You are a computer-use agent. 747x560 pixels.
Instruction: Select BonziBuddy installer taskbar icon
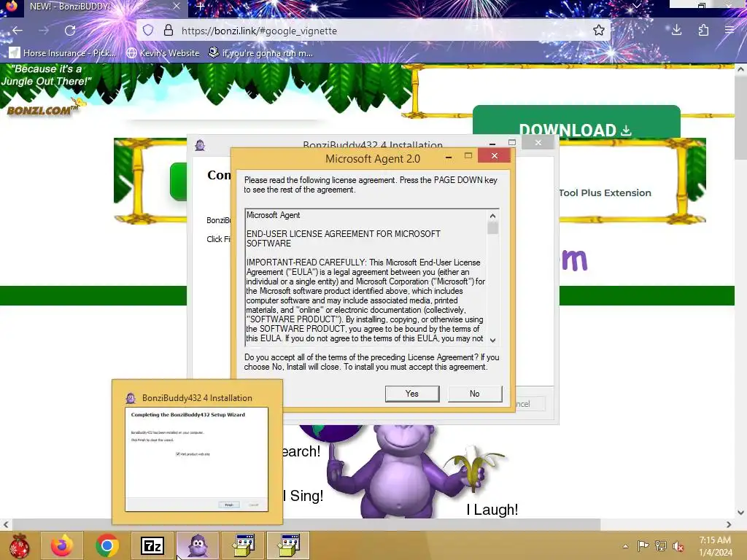point(198,545)
